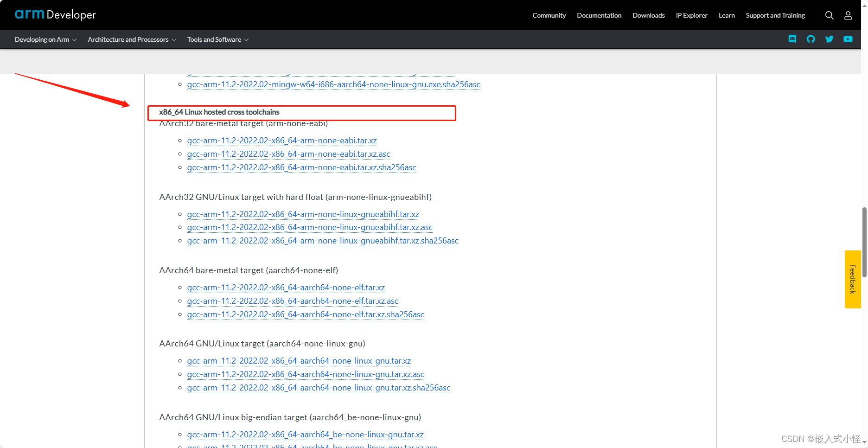Open the GitHub icon link

tap(811, 39)
